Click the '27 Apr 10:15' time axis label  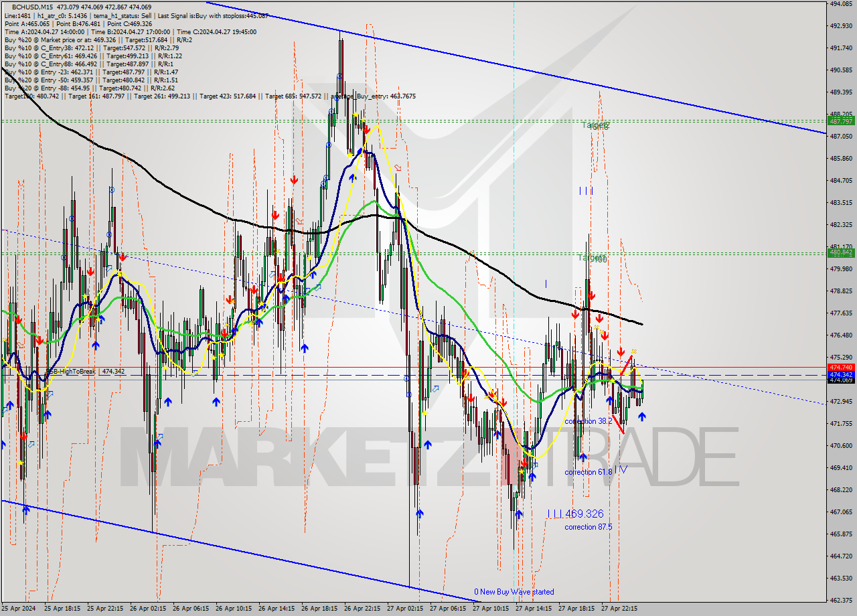click(490, 609)
